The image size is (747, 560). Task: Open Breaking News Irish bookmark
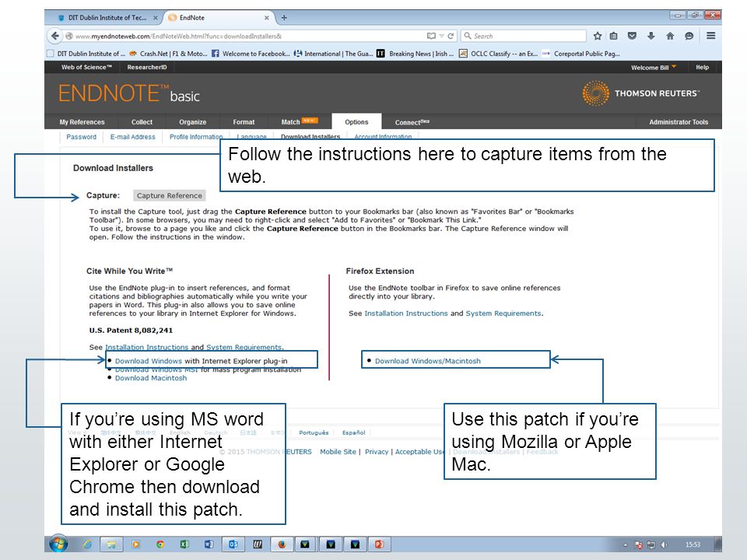click(415, 54)
